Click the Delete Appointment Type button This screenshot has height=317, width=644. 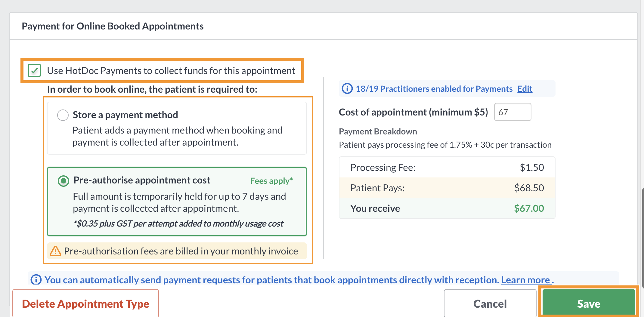pos(85,303)
